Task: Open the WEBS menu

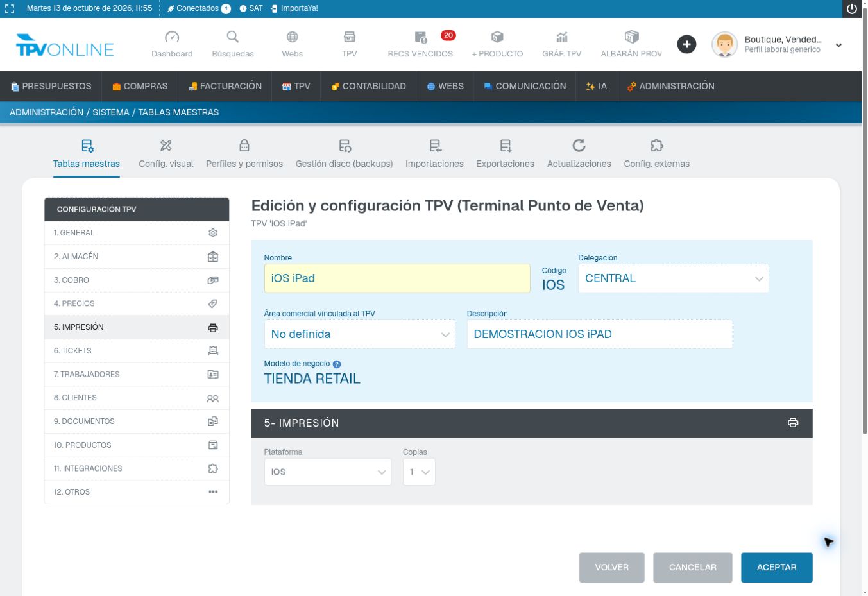Action: (445, 86)
